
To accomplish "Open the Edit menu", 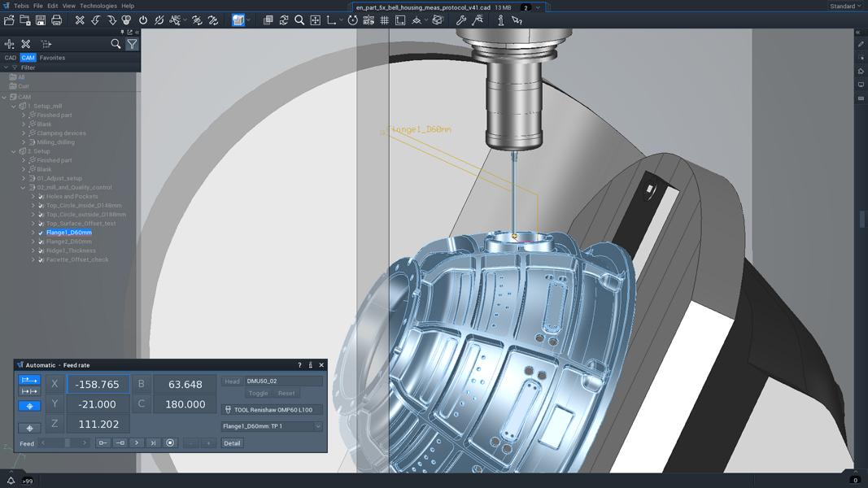I will click(x=53, y=6).
